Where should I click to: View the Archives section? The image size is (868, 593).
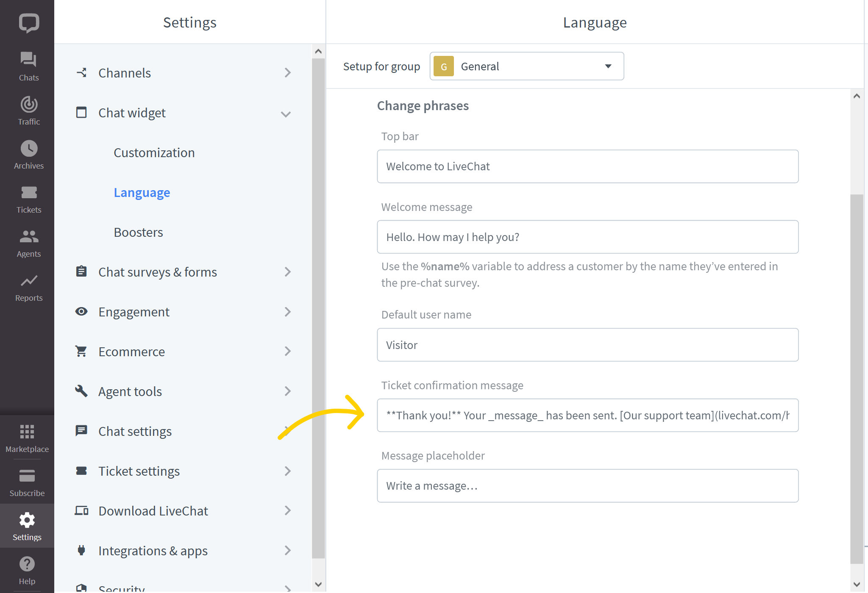[x=28, y=153]
